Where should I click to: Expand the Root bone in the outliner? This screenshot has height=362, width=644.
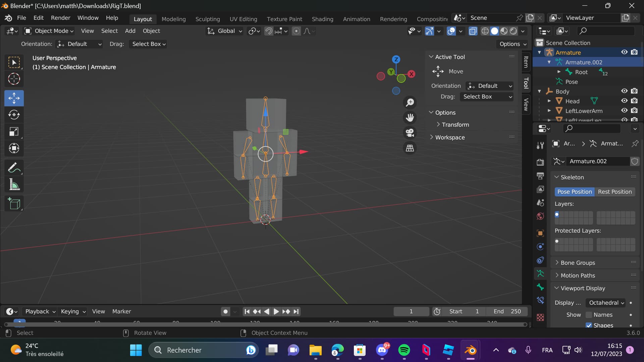559,72
